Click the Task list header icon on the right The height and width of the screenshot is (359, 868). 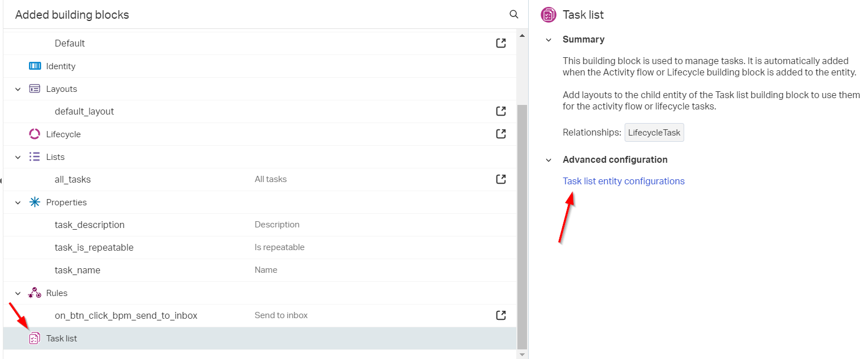coord(548,15)
